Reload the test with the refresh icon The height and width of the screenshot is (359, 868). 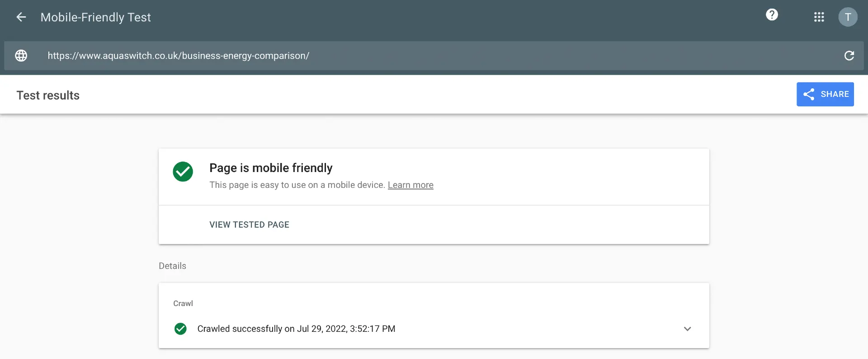[849, 56]
